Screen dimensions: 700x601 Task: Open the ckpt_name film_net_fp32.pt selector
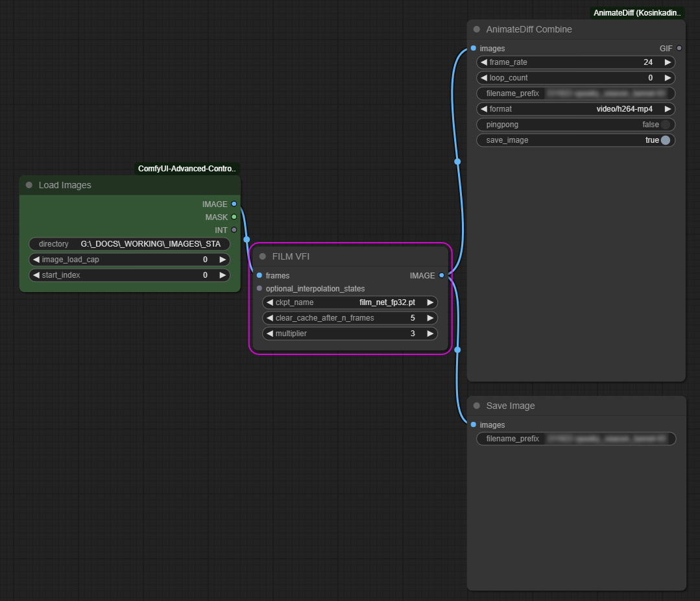[350, 302]
